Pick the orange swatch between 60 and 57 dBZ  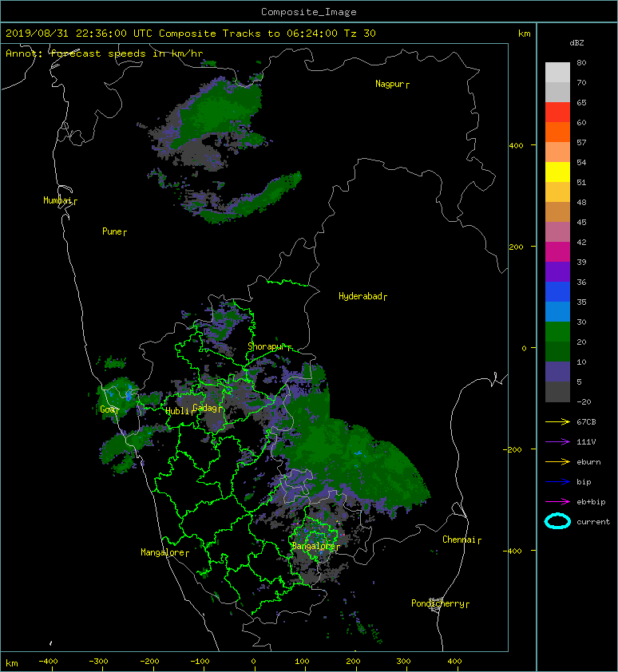[x=557, y=132]
